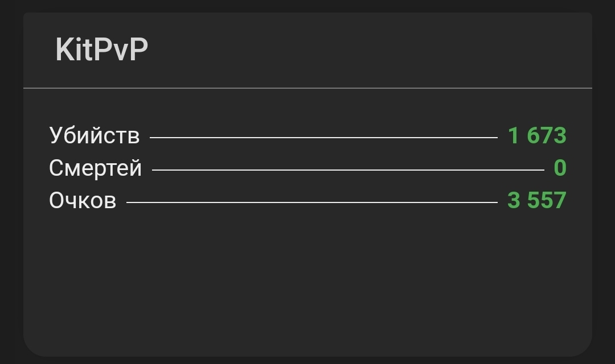Click the leader line beside Убийств
Screen dimensions: 615x364
[323, 137]
